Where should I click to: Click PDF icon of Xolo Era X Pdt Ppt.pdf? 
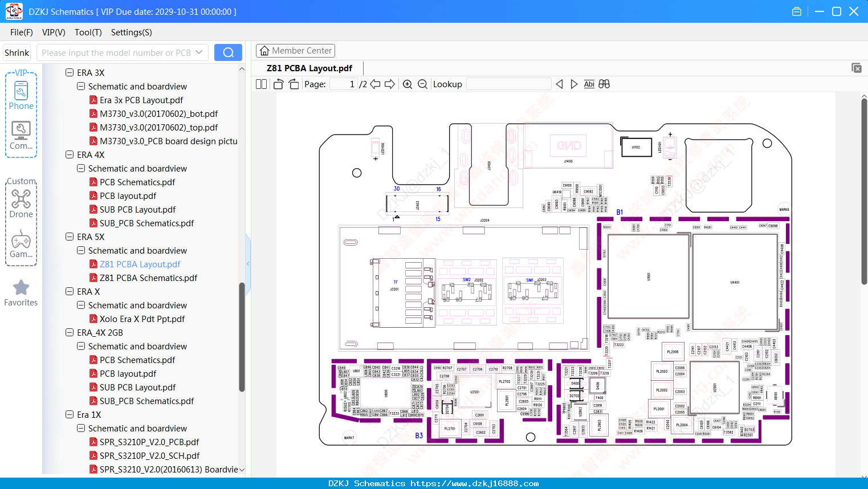pos(93,319)
